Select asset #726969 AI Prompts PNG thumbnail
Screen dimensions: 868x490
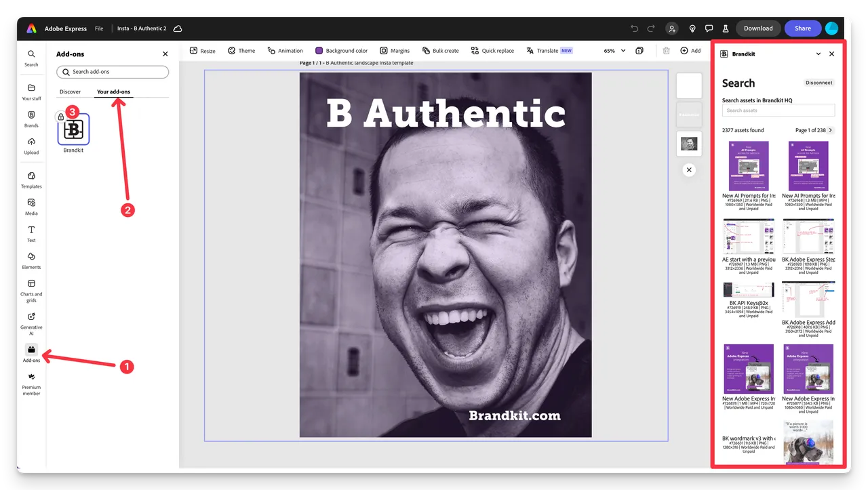749,166
